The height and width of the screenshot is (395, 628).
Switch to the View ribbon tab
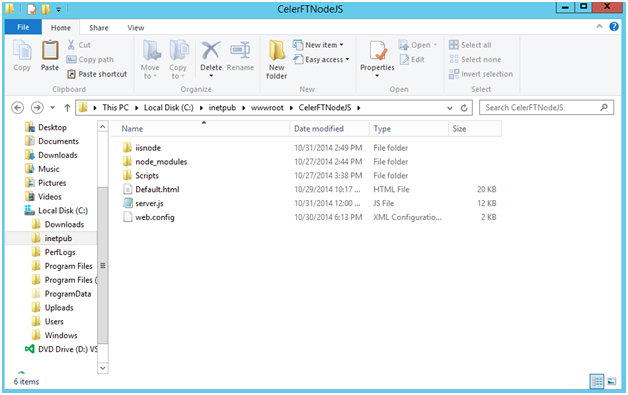click(x=135, y=28)
